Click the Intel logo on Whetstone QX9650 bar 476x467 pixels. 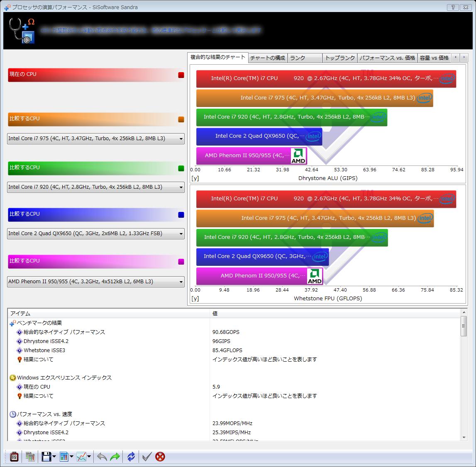pos(320,257)
